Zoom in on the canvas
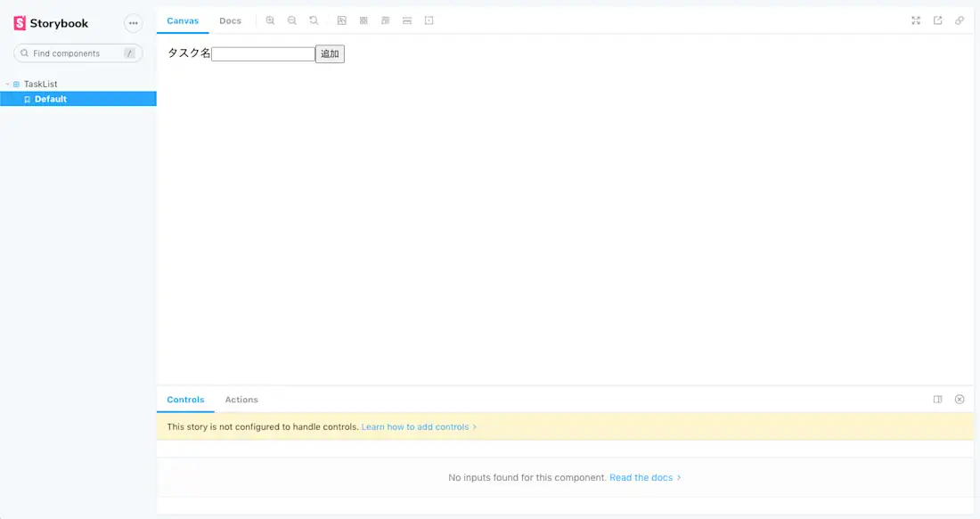The height and width of the screenshot is (519, 980). pyautogui.click(x=271, y=20)
